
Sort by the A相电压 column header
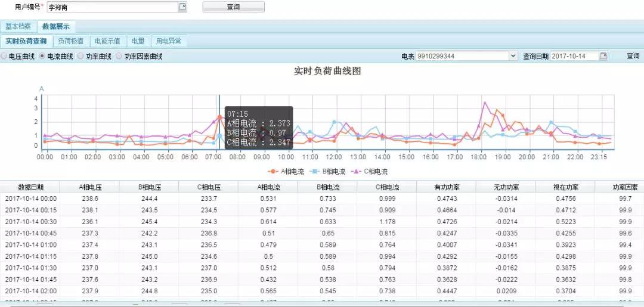89,187
